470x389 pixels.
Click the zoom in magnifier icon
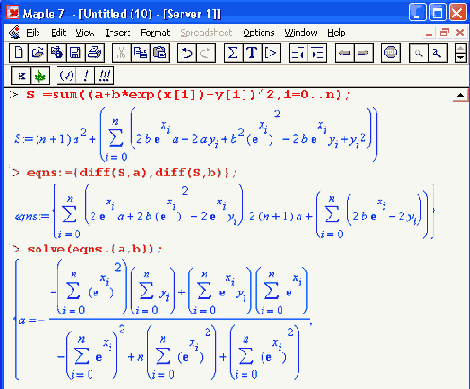[x=437, y=53]
